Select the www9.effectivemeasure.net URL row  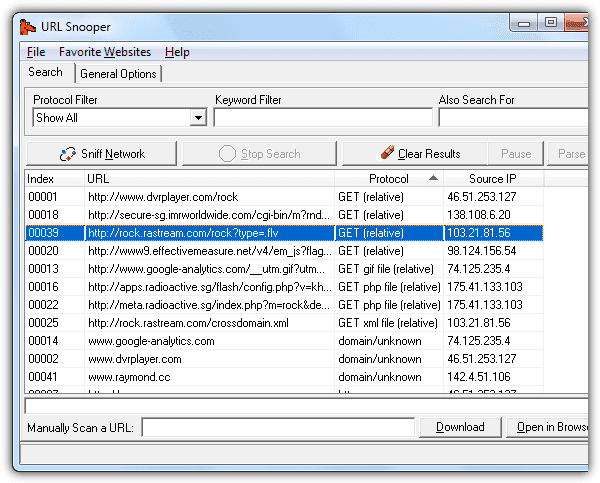[284, 251]
